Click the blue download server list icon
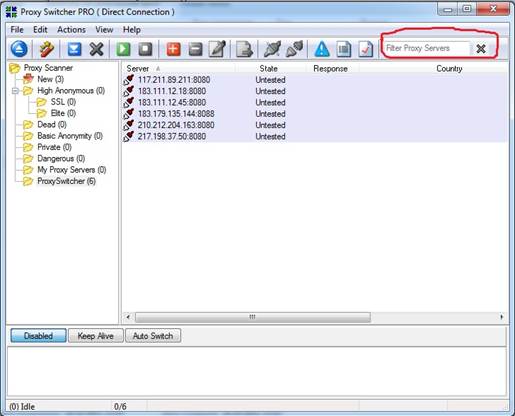Image resolution: width=515 pixels, height=416 pixels. pyautogui.click(x=74, y=49)
